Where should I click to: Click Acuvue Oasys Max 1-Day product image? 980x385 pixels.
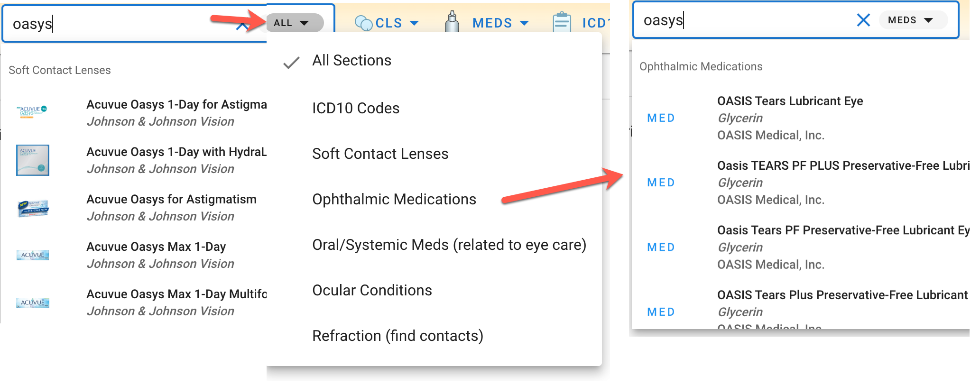point(32,255)
